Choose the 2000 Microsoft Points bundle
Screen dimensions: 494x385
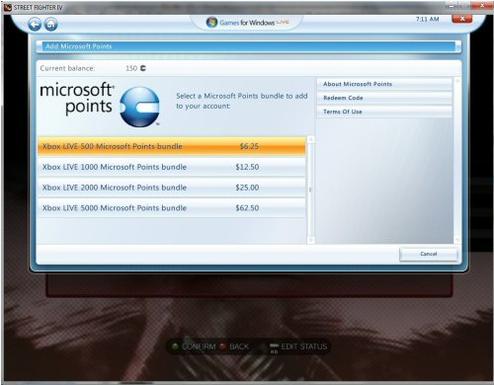click(x=172, y=187)
